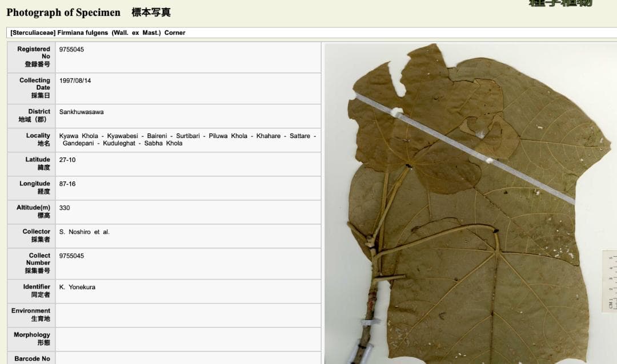Click the Firmiana fulgens species name bar

pyautogui.click(x=98, y=33)
